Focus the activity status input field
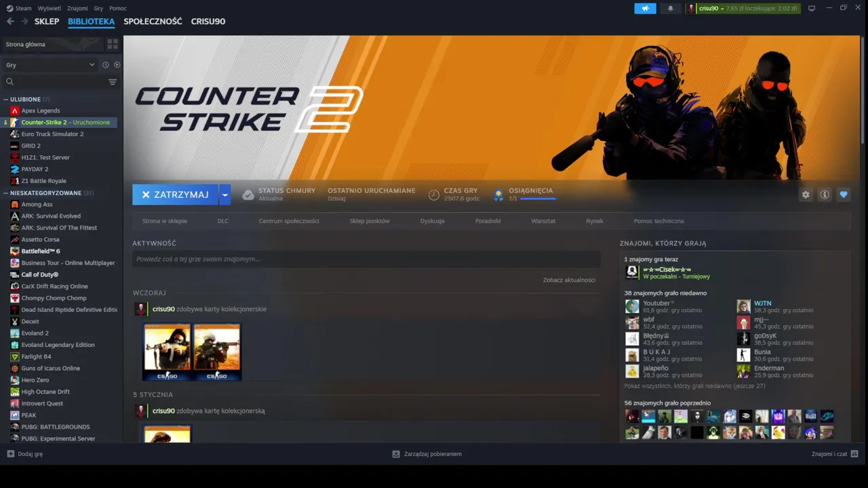 [x=366, y=259]
